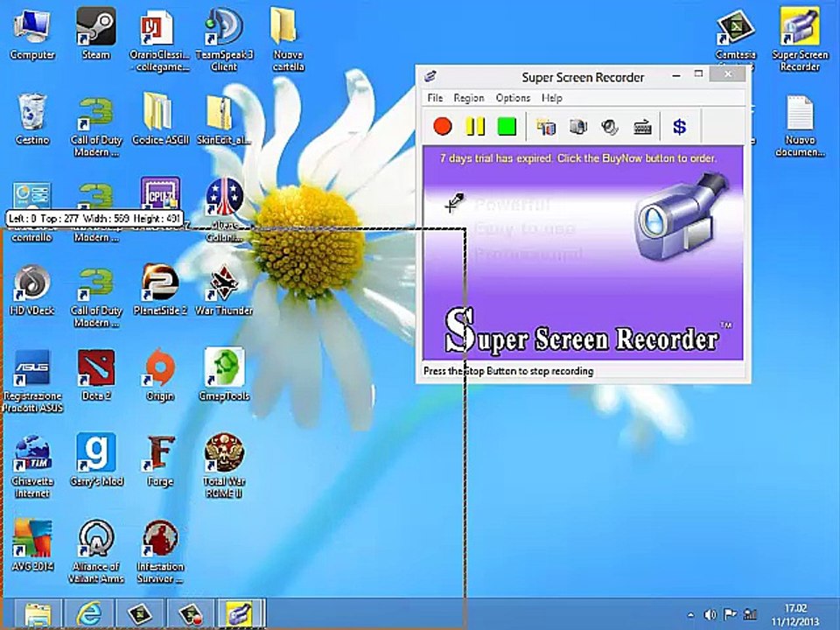Switch to Camtasia Recorder taskbar button with red dot
The height and width of the screenshot is (630, 840).
click(191, 614)
